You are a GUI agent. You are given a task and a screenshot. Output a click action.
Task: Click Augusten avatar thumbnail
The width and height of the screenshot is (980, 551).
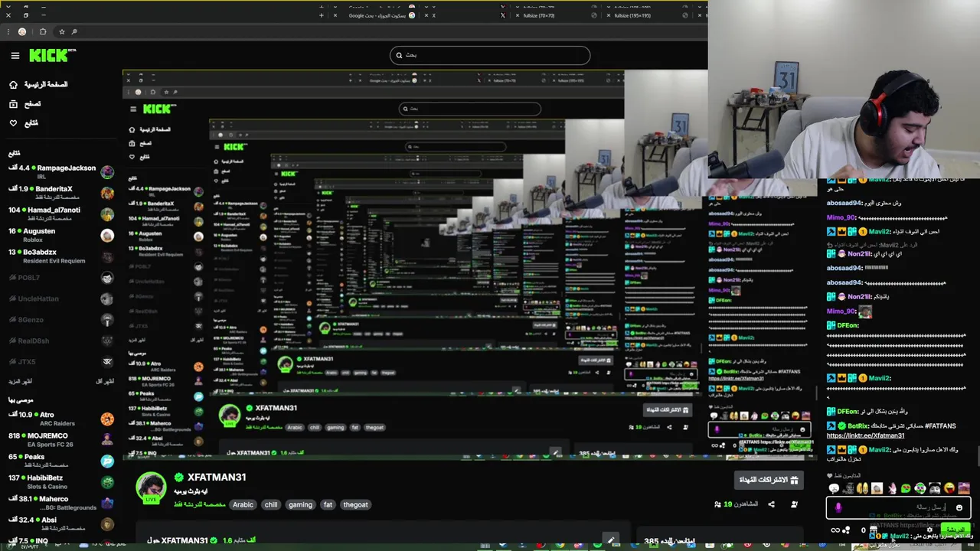click(x=107, y=236)
